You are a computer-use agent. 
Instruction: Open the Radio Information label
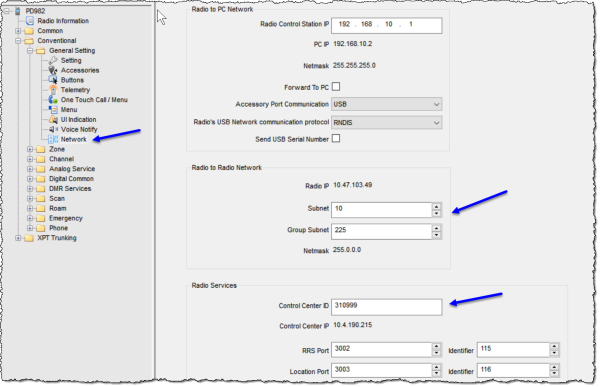(63, 21)
